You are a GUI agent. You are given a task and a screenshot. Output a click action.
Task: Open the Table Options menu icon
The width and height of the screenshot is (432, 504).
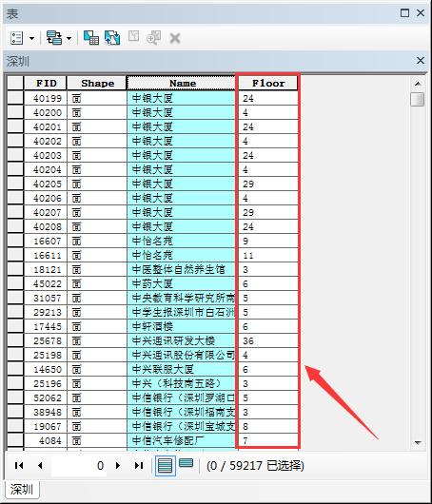(16, 38)
